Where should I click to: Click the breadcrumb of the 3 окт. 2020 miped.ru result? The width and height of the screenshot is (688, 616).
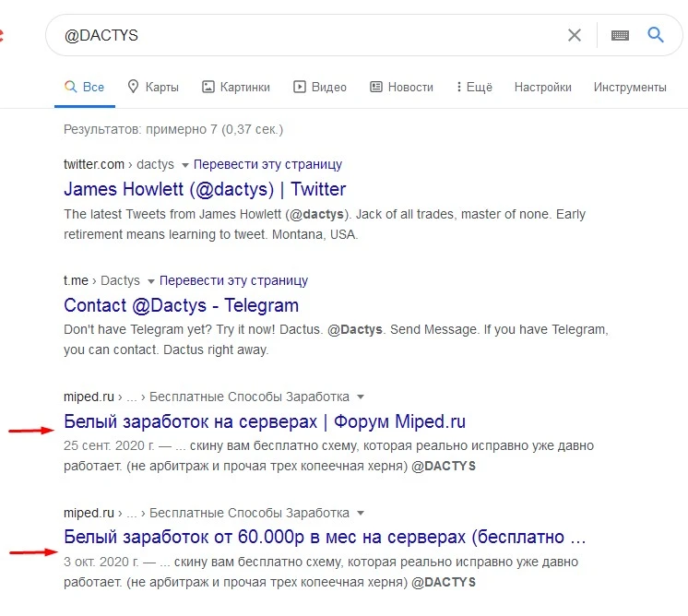pyautogui.click(x=207, y=513)
